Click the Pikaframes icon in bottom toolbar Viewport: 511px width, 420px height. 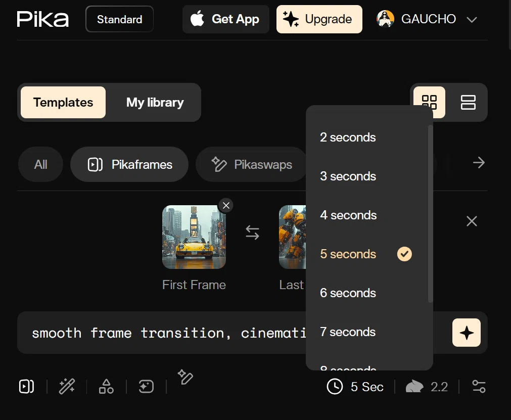(x=26, y=387)
